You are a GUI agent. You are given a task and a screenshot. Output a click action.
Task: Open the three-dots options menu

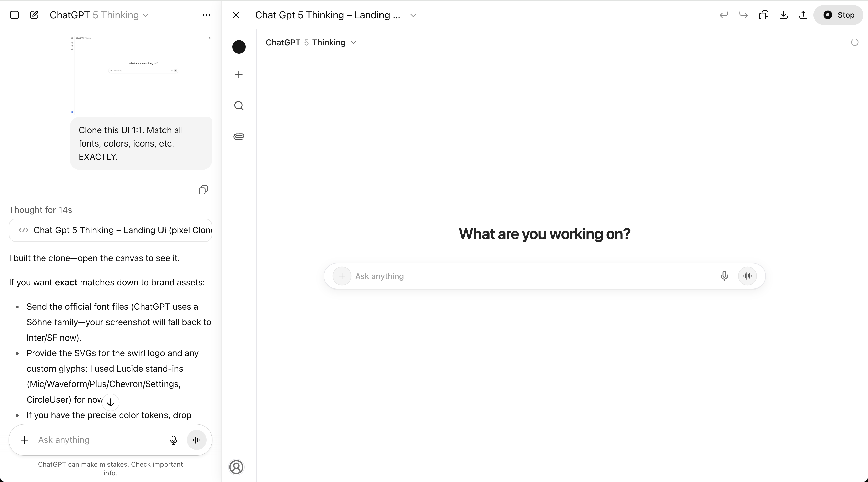[x=206, y=15]
